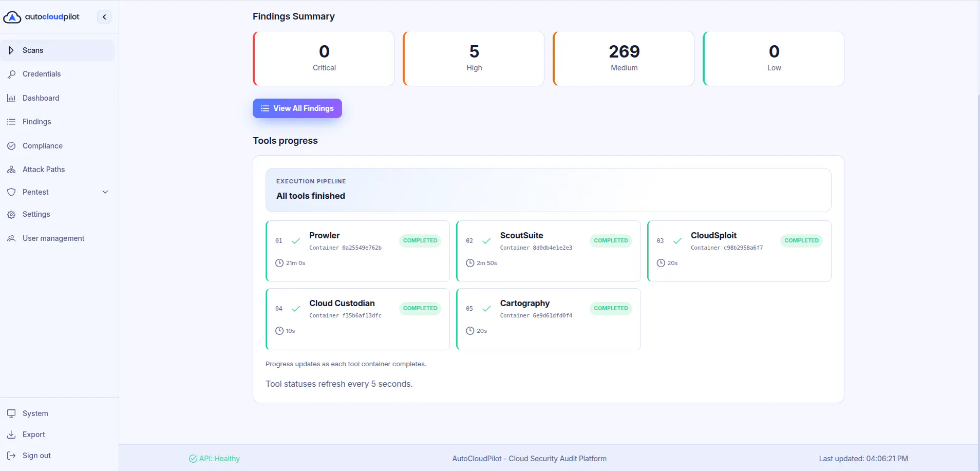Image resolution: width=980 pixels, height=471 pixels.
Task: Open the High findings card
Action: (474, 59)
